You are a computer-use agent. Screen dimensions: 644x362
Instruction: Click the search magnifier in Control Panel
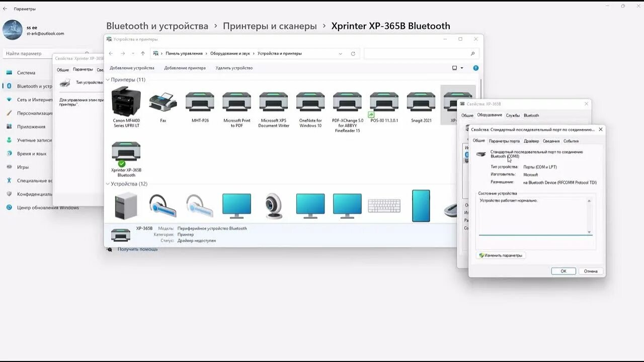point(472,53)
